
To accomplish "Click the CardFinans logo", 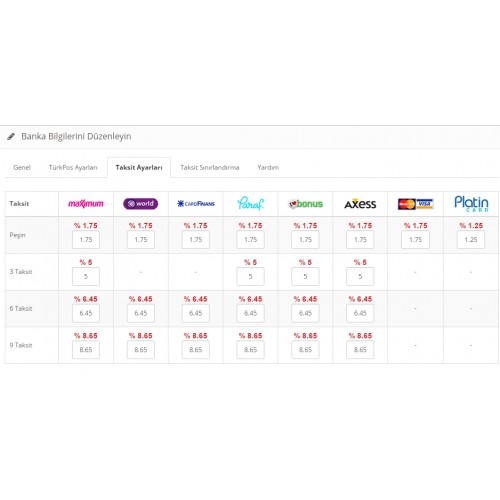I will 196,203.
